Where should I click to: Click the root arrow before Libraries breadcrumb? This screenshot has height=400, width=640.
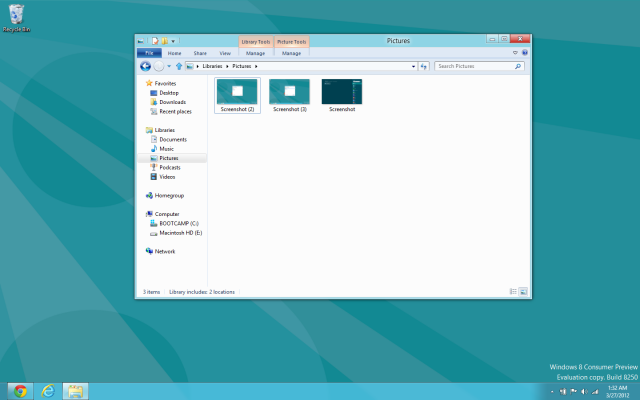click(x=198, y=66)
